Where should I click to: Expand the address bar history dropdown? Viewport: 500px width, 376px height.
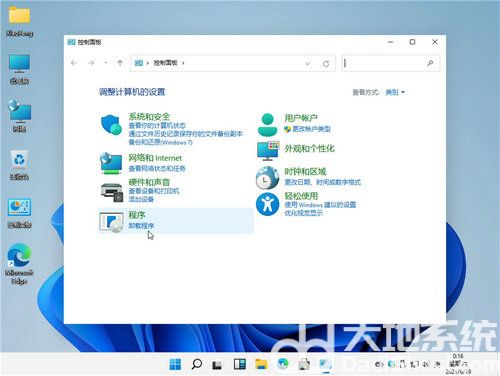point(307,63)
